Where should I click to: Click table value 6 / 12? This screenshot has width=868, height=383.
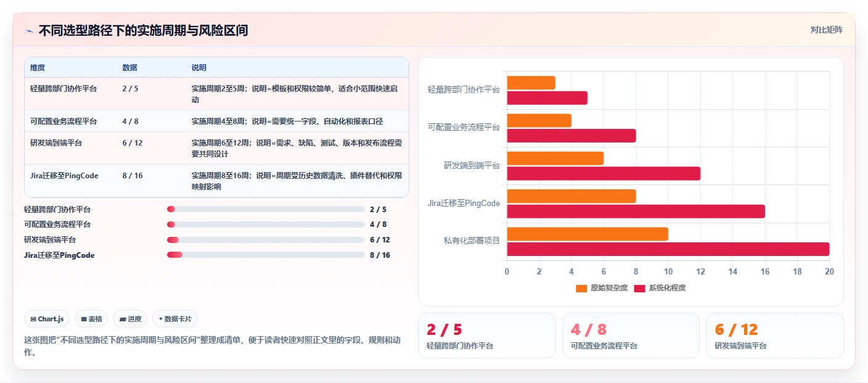coord(132,142)
